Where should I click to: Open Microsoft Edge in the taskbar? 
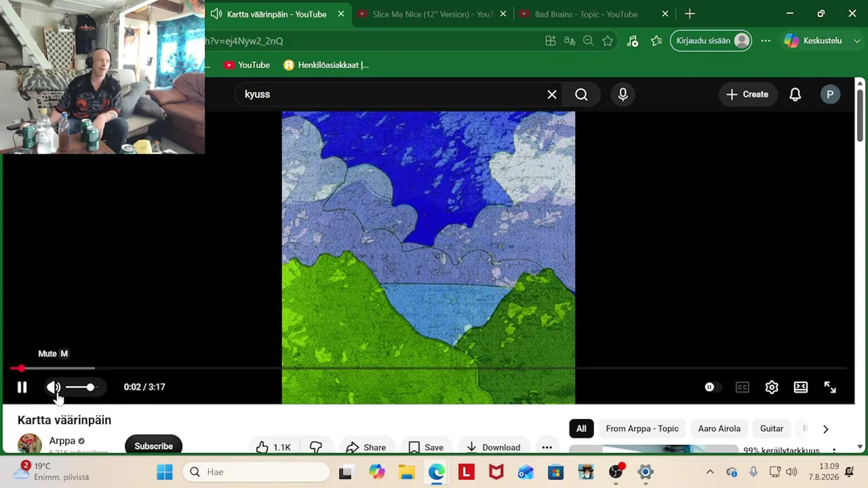pyautogui.click(x=436, y=472)
